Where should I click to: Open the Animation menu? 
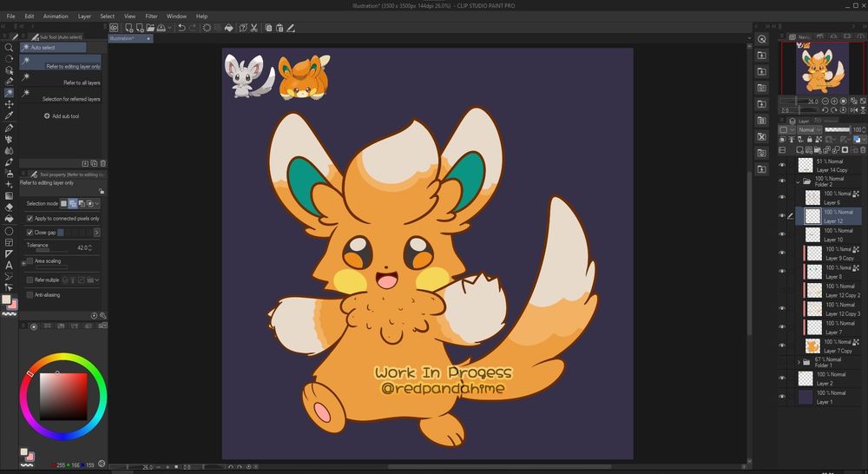coord(56,16)
